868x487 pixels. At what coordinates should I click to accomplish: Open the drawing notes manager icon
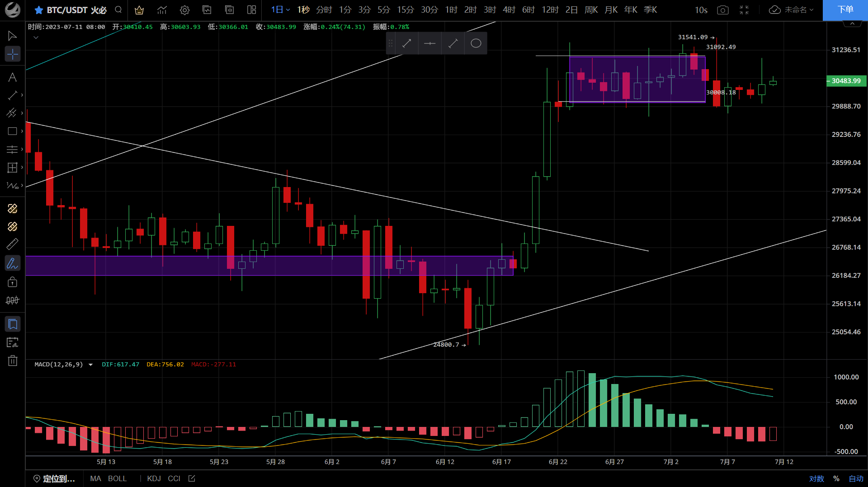pyautogui.click(x=12, y=342)
